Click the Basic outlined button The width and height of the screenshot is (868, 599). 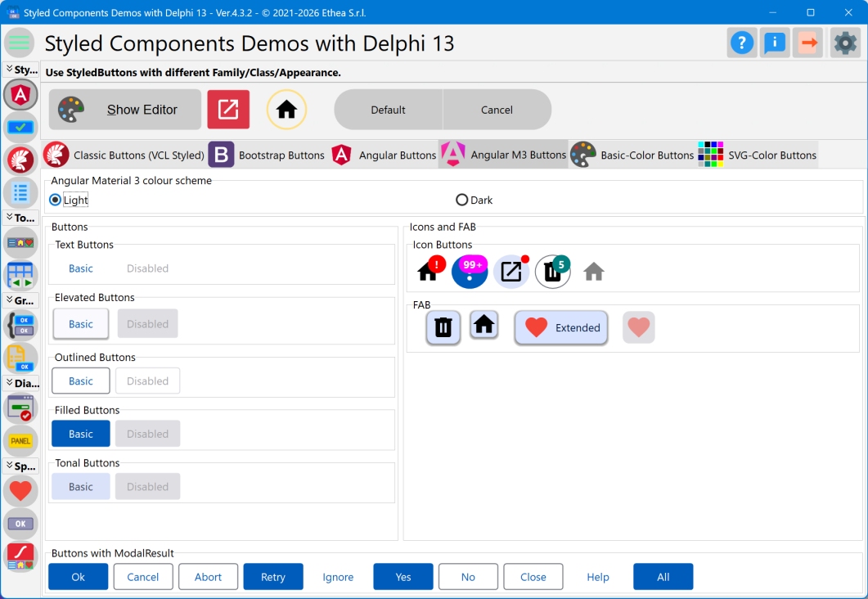point(81,381)
